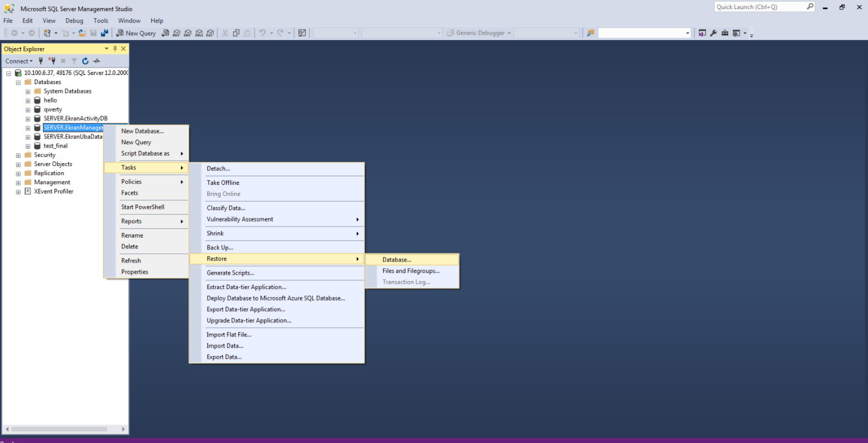Select Database... in the Restore submenu
The width and height of the screenshot is (868, 443).
tap(397, 260)
